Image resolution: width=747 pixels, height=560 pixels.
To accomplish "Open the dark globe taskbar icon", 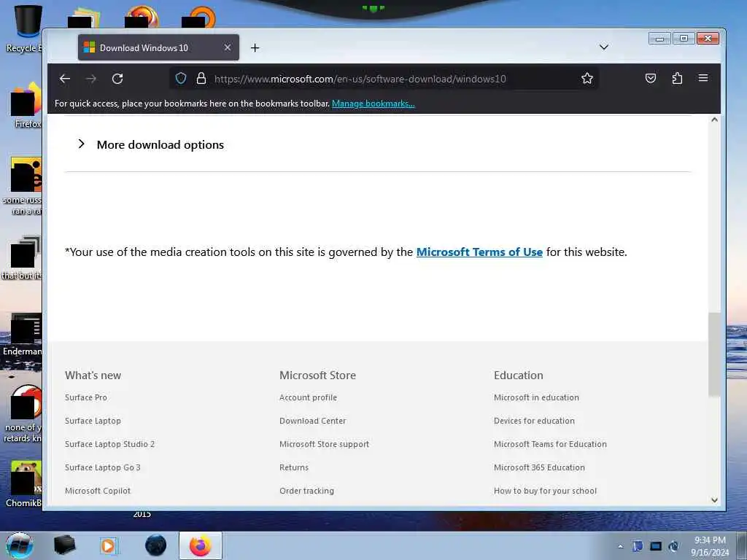I will pos(155,545).
